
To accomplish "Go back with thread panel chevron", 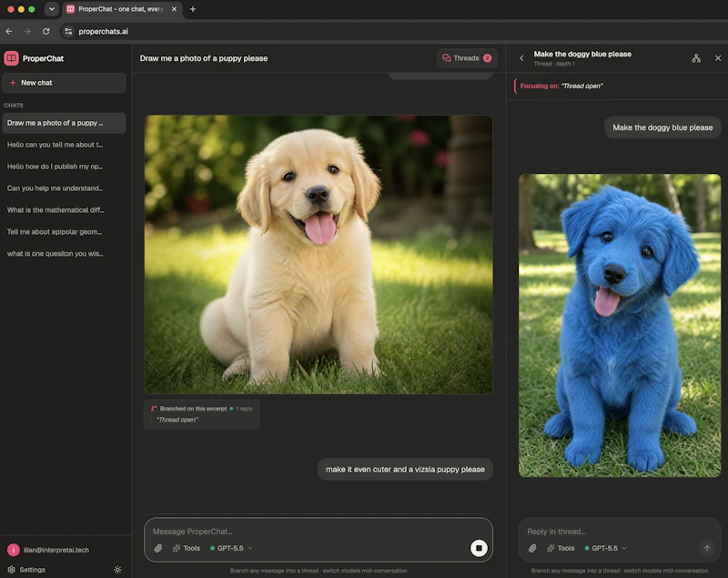I will tap(521, 58).
